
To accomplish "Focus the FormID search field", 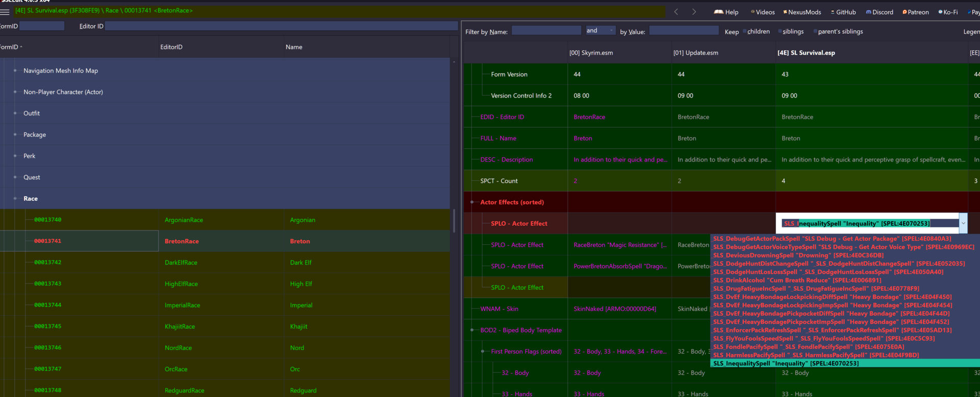I will pyautogui.click(x=42, y=26).
